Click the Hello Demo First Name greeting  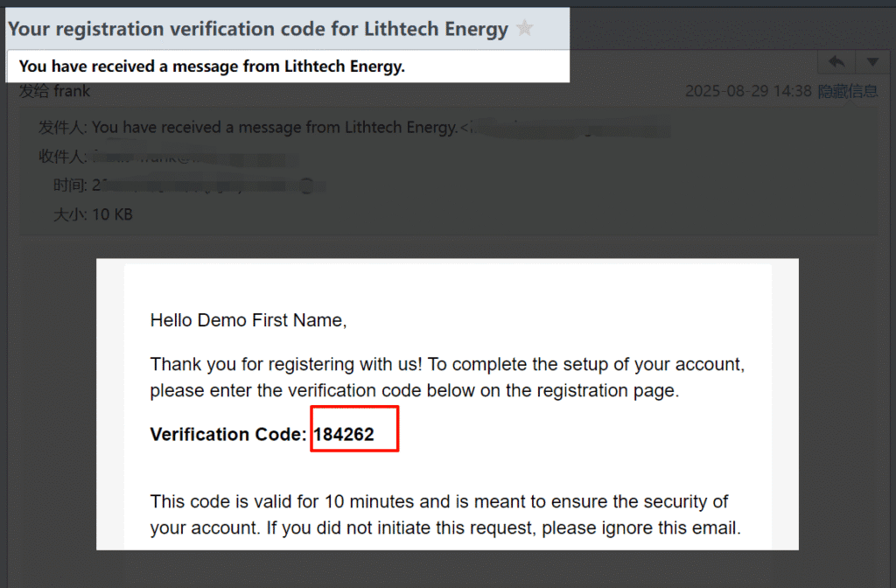click(x=248, y=320)
